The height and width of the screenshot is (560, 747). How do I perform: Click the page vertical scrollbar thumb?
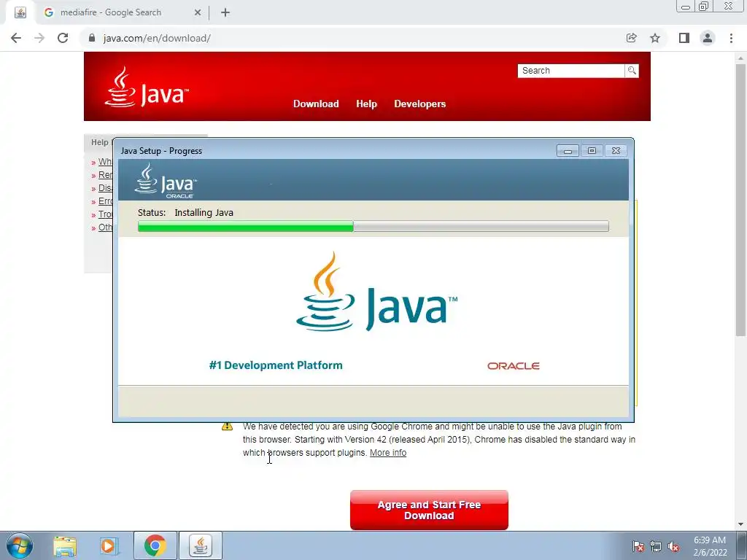click(x=740, y=200)
